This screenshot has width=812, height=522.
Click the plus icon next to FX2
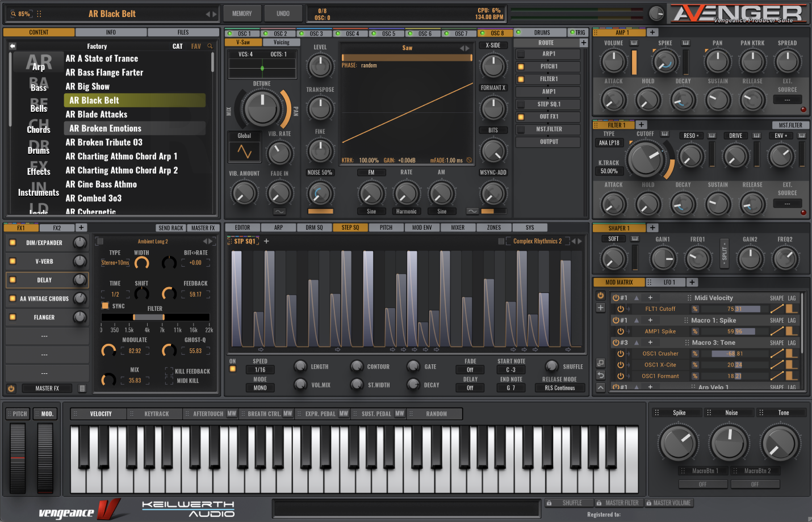click(81, 228)
